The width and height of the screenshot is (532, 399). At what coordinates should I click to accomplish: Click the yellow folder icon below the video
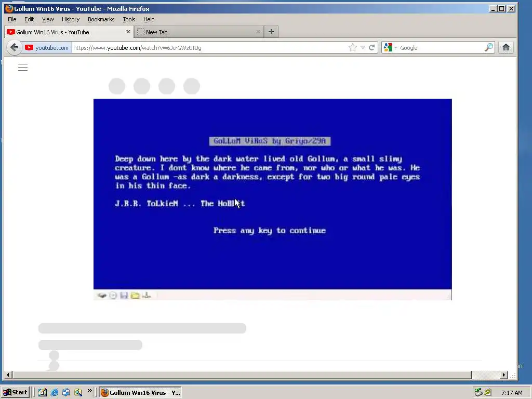pos(135,296)
